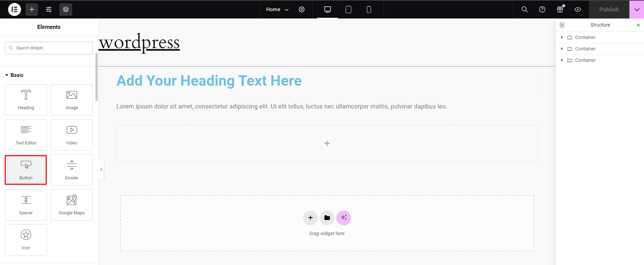Open page settings gear icon
The height and width of the screenshot is (265, 644).
302,9
